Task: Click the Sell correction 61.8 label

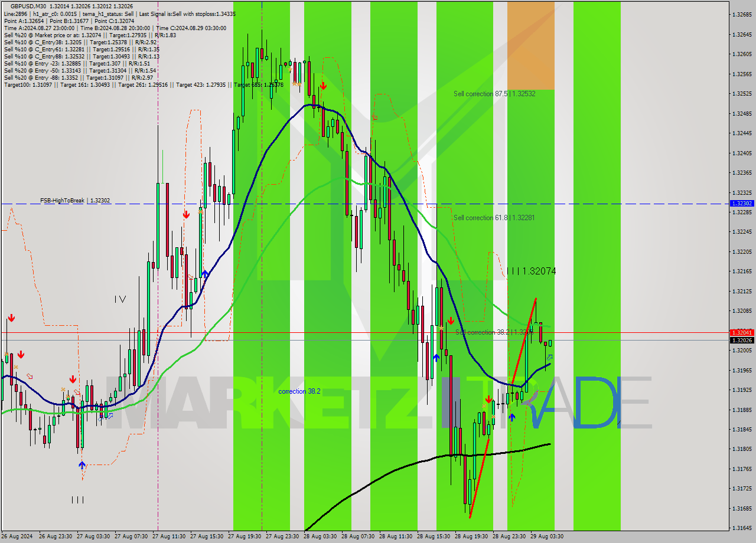Action: tap(494, 218)
